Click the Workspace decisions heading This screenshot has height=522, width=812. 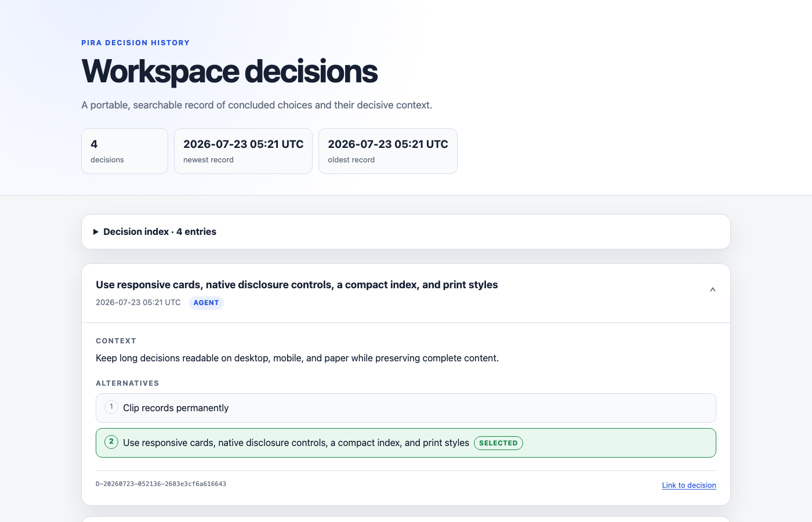(x=230, y=71)
